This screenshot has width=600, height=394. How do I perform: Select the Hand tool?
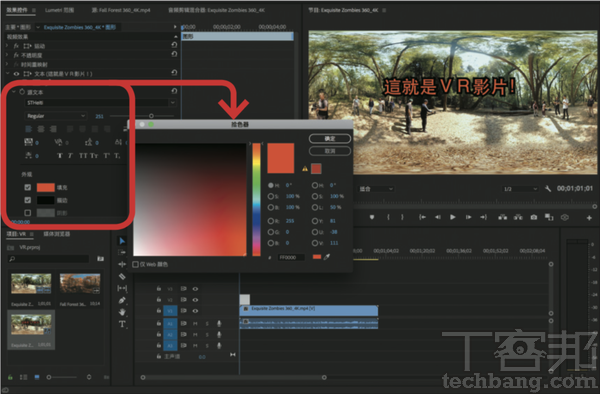(x=122, y=312)
